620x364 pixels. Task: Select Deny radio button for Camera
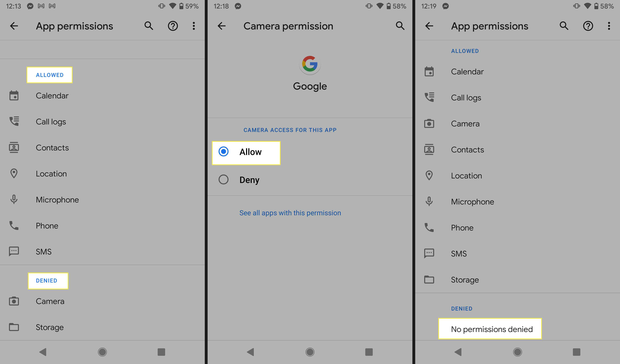coord(224,179)
